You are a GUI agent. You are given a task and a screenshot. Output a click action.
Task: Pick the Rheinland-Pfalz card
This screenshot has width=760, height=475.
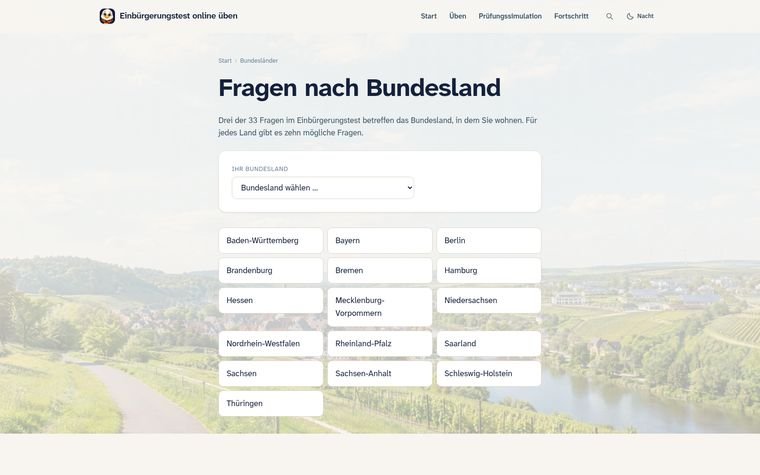tap(380, 344)
